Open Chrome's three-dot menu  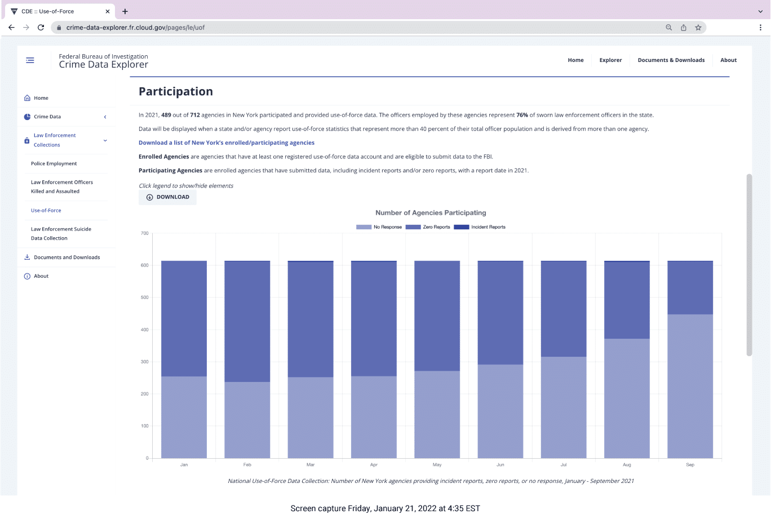coord(760,28)
